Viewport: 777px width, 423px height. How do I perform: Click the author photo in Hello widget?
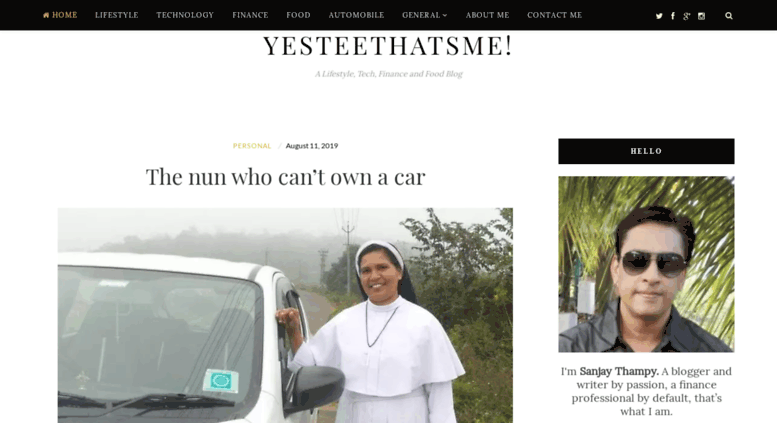[646, 264]
